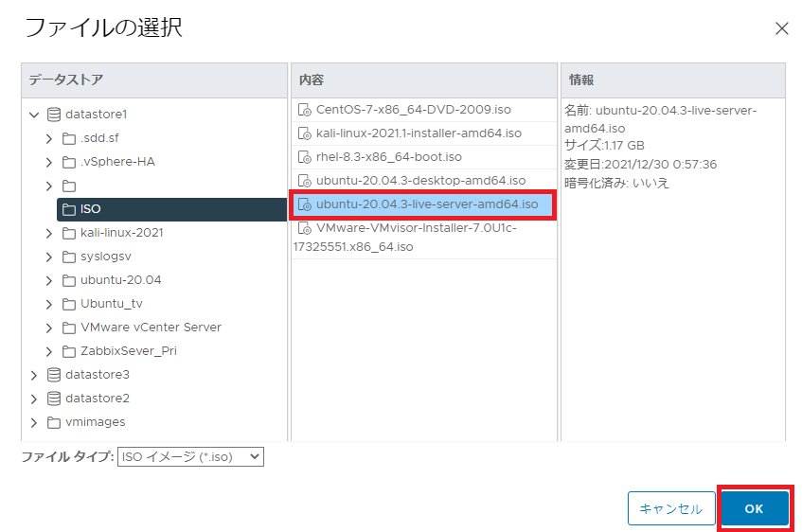Open the ファイル タイプ dropdown

point(190,457)
